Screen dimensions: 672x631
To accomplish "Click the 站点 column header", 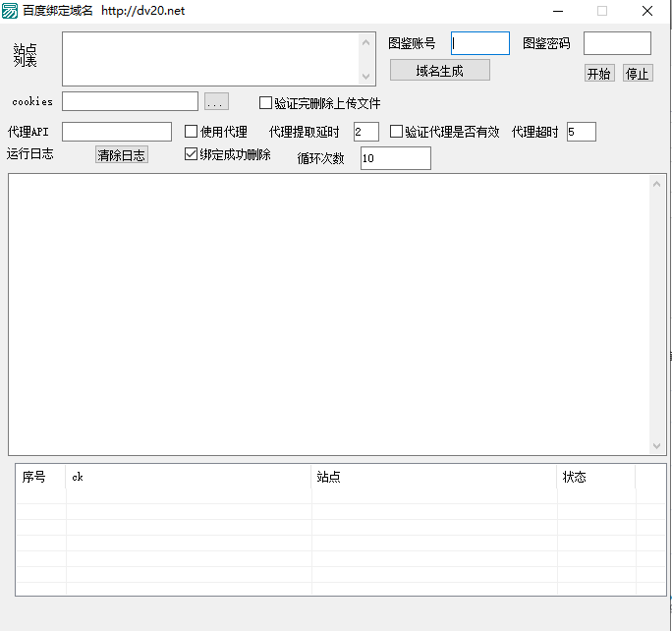I will pyautogui.click(x=434, y=477).
